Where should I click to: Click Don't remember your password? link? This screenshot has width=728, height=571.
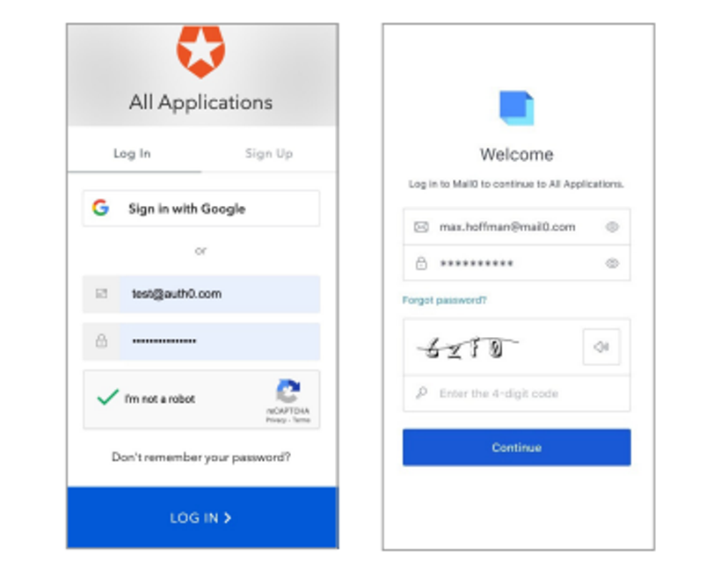201,458
